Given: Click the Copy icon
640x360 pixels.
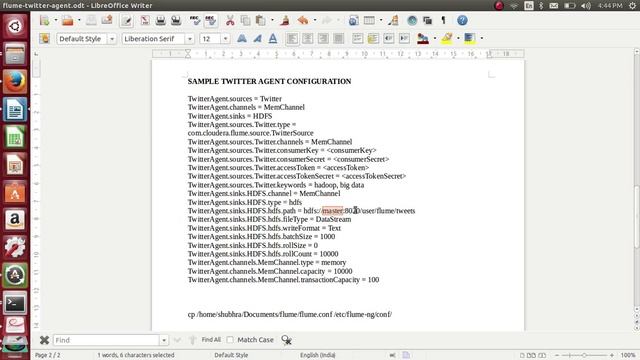Looking at the screenshot, I should pos(245,20).
